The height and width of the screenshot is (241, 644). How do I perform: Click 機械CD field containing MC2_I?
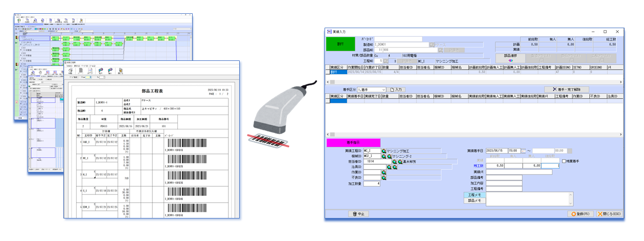(x=372, y=156)
